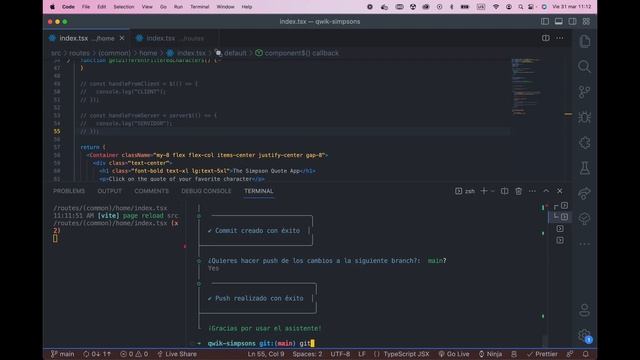Open Spotlight search magnifier in menu bar

(x=520, y=7)
